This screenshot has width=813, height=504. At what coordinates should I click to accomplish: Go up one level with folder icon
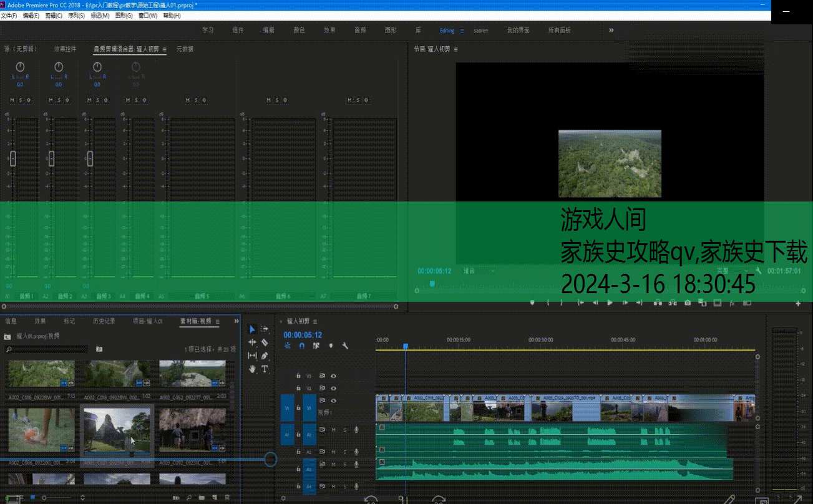click(7, 336)
